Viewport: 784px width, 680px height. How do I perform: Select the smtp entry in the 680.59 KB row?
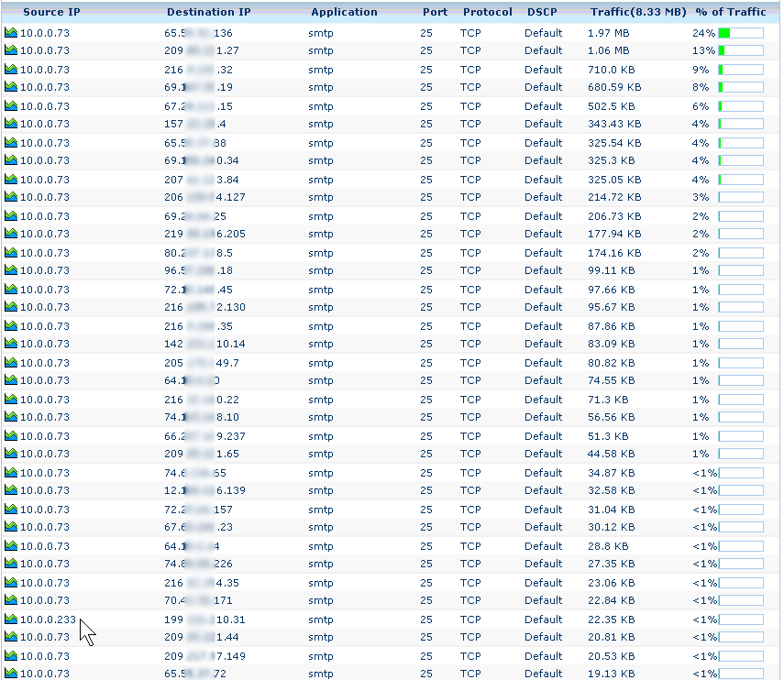click(321, 87)
